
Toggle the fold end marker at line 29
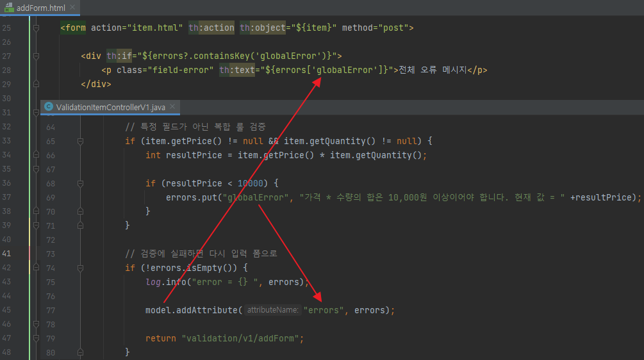pyautogui.click(x=36, y=84)
